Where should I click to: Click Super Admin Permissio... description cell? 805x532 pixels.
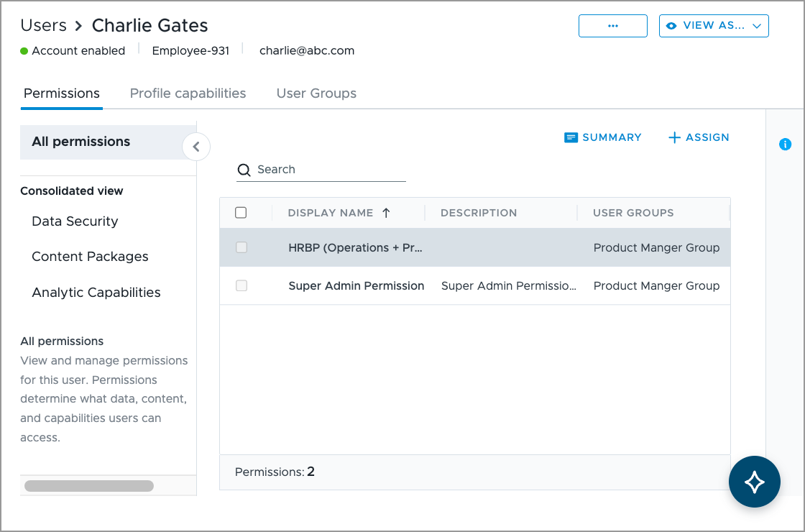(509, 285)
